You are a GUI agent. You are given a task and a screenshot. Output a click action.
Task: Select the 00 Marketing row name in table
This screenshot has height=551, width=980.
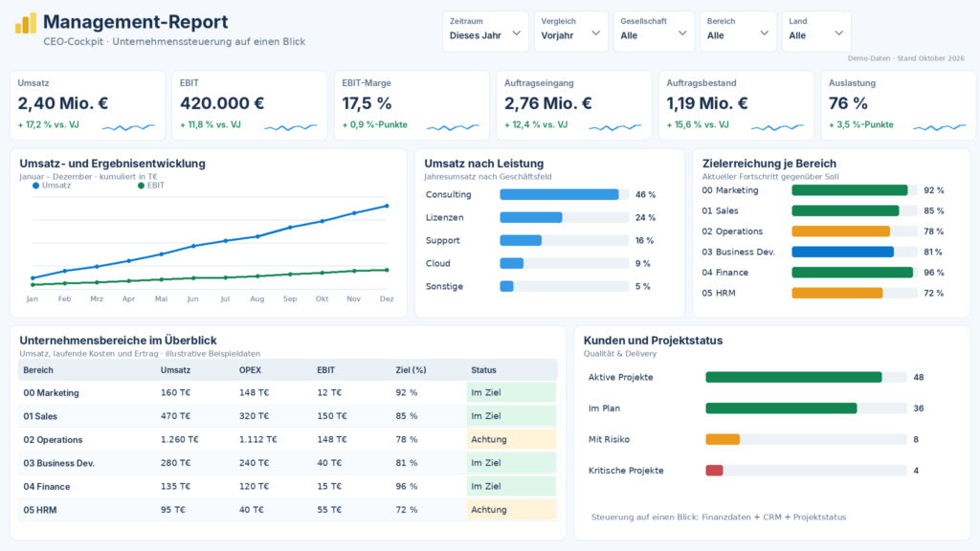pyautogui.click(x=52, y=393)
